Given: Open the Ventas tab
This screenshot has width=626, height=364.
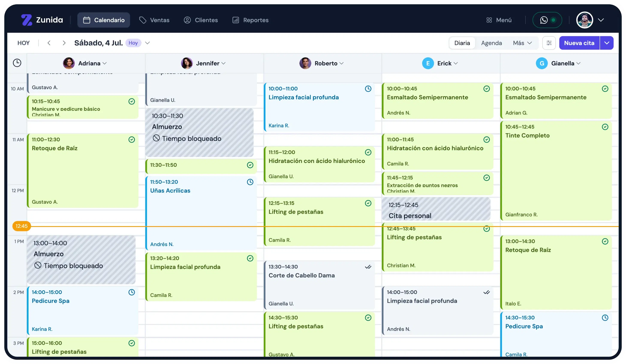Looking at the screenshot, I should click(154, 20).
